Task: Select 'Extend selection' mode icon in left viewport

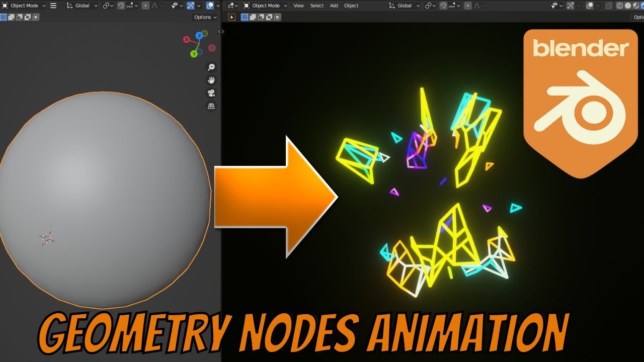Action: [11, 17]
